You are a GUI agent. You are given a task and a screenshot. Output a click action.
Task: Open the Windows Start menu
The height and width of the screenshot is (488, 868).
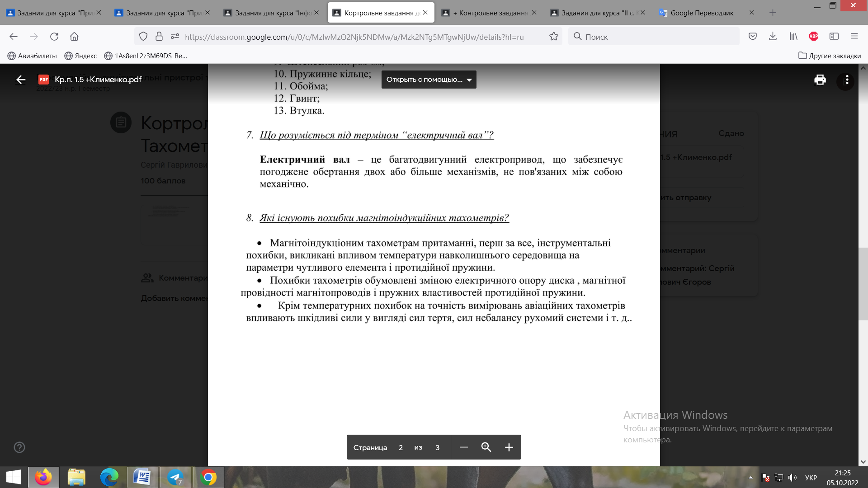pyautogui.click(x=14, y=477)
